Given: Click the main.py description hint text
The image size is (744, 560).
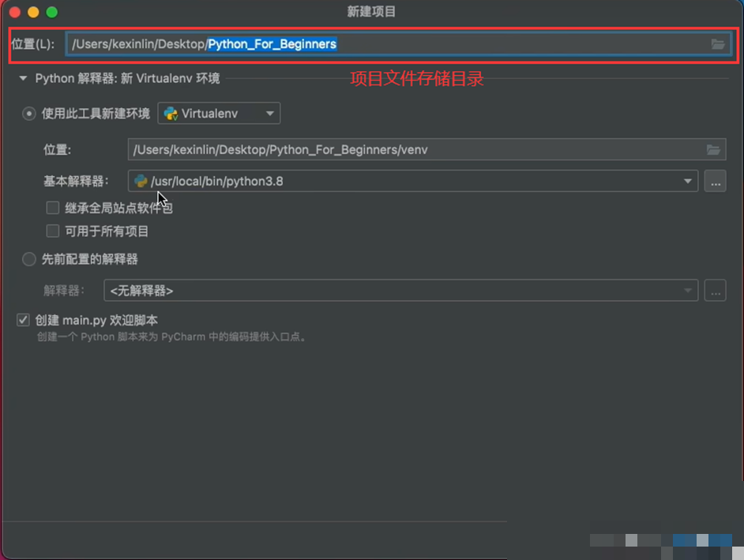Looking at the screenshot, I should (x=173, y=337).
